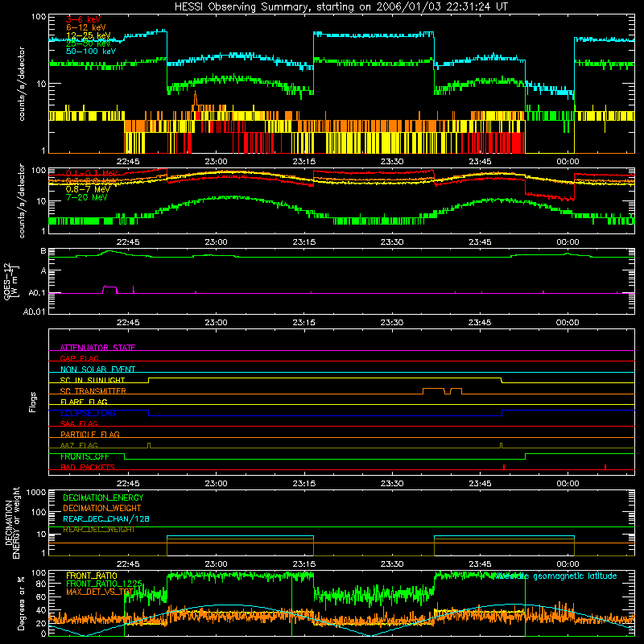
Task: Click counts/s/detector label of top panel
Action: click(x=22, y=84)
